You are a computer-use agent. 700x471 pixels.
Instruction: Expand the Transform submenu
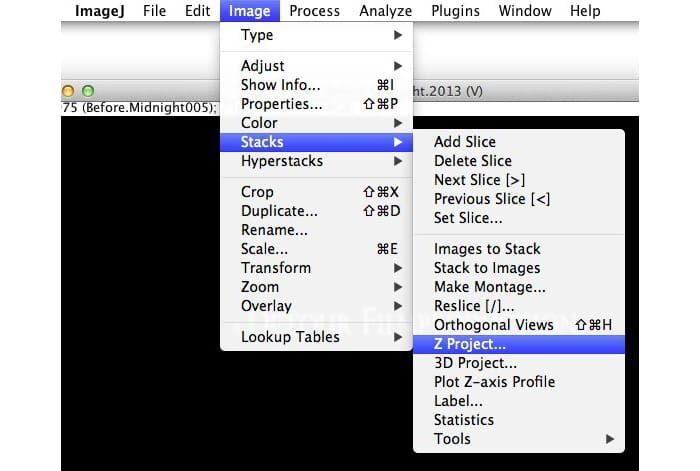[316, 268]
